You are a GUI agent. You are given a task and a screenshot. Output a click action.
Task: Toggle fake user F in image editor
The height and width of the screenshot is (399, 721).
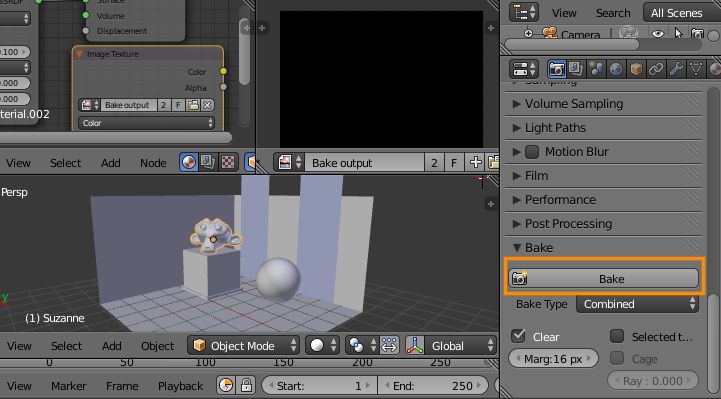click(454, 163)
